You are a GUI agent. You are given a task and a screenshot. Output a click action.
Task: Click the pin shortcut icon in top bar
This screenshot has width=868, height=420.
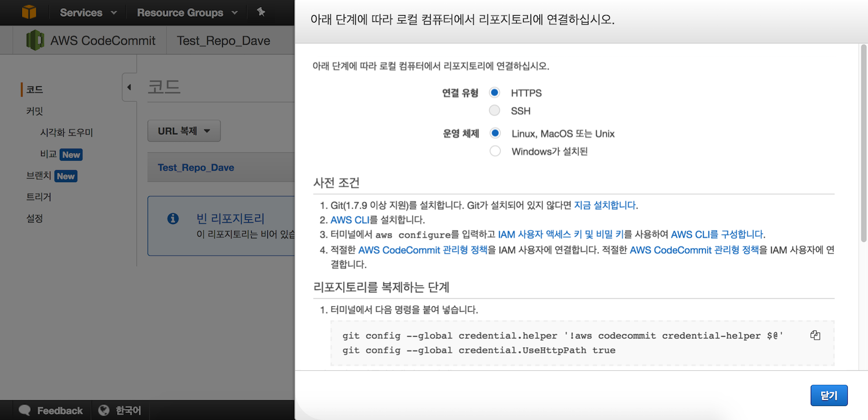(261, 12)
